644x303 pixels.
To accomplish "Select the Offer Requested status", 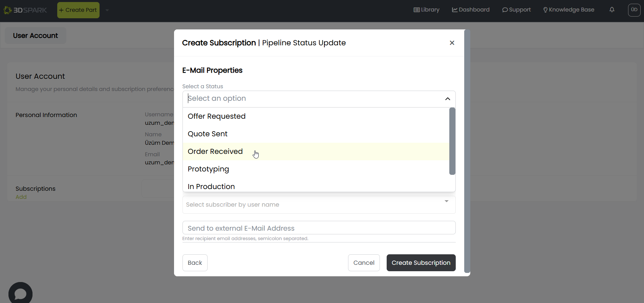I will click(217, 116).
